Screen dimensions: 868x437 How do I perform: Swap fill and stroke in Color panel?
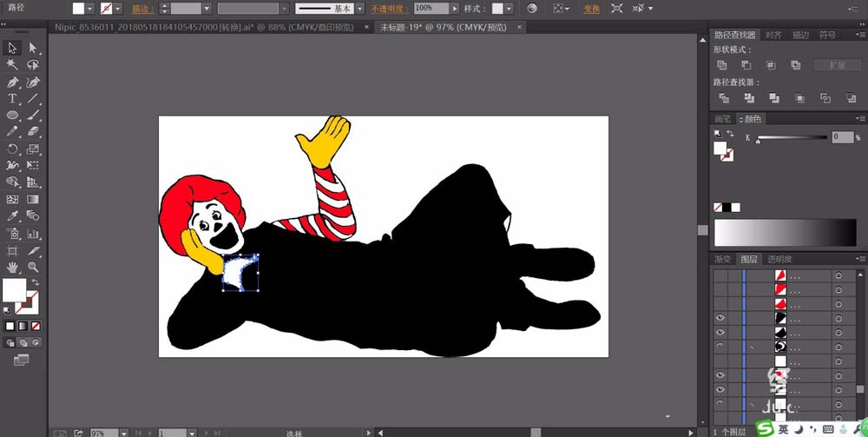tap(730, 133)
